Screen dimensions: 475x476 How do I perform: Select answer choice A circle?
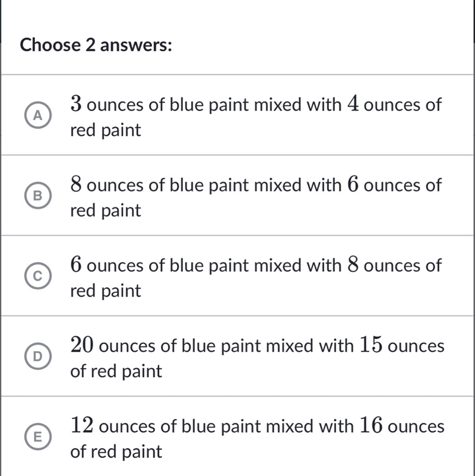(x=37, y=115)
